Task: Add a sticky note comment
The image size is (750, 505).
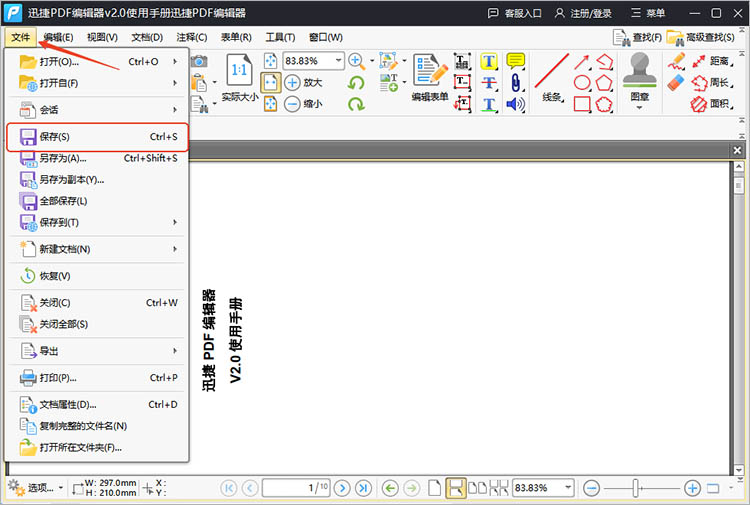Action: (516, 61)
